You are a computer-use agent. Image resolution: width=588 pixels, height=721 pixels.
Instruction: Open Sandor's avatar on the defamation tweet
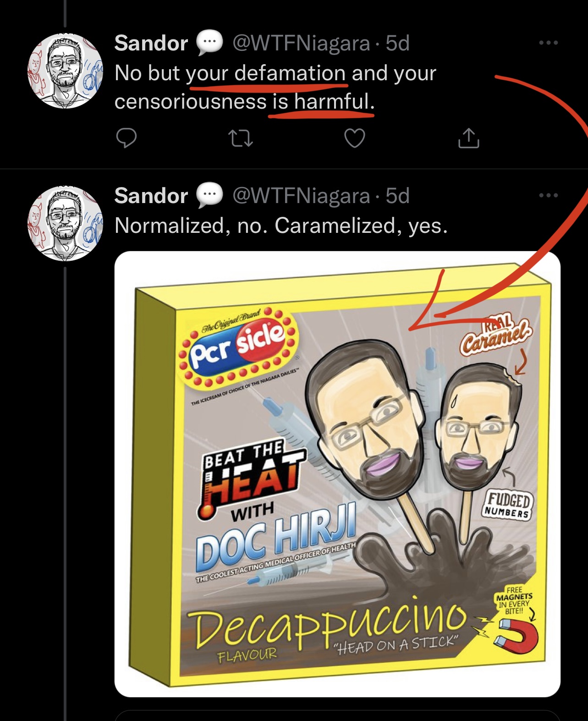pyautogui.click(x=65, y=71)
